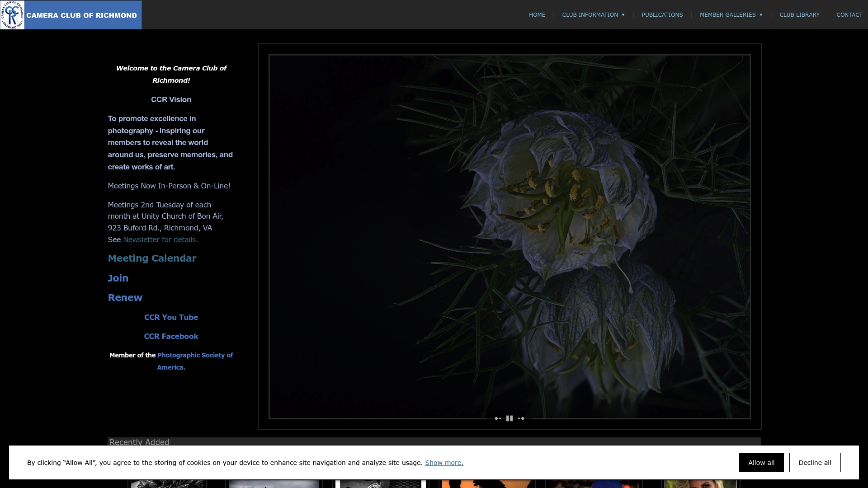This screenshot has height=488, width=868.
Task: Open the Newsletter for details link
Action: 160,239
